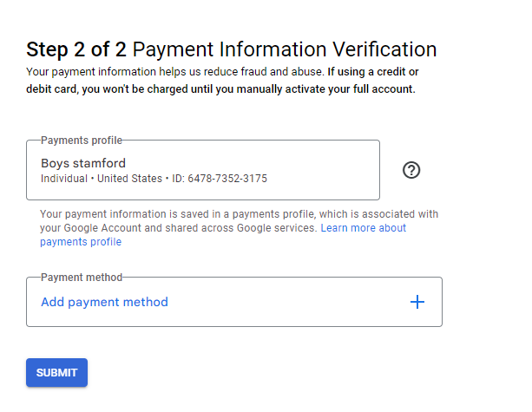
Task: Select the Boys stamford profile name
Action: pos(83,163)
